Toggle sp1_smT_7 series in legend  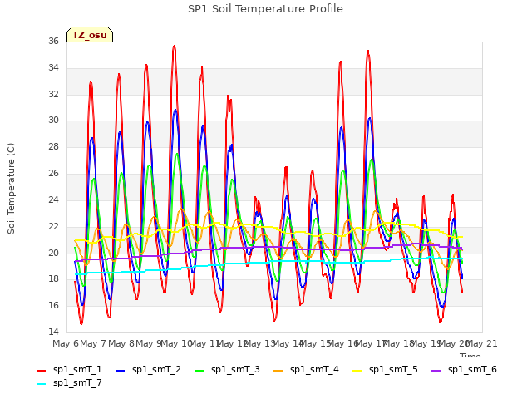click(69, 382)
